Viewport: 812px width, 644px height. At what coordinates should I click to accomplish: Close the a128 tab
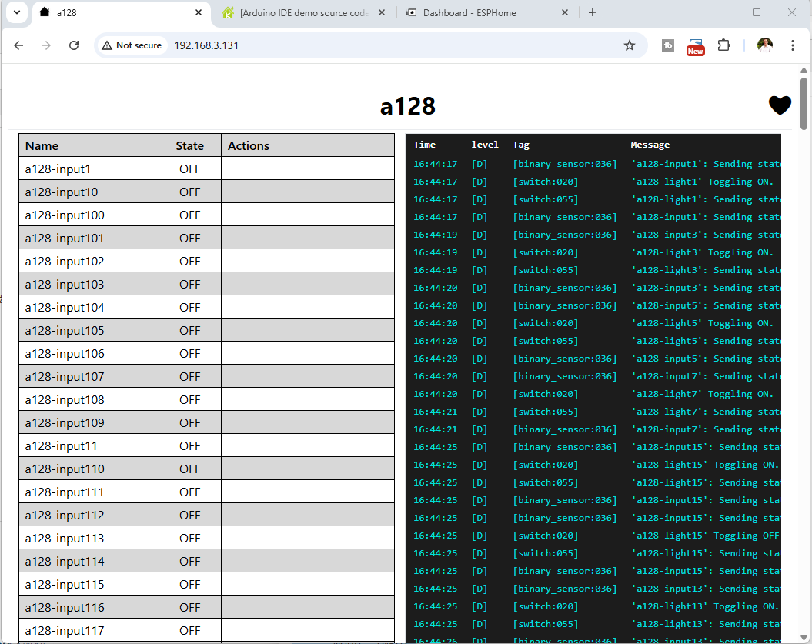(x=199, y=13)
